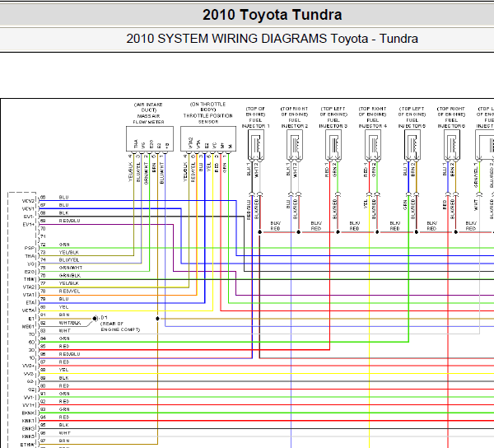Click the pin 69 RED/BLU wire label
This screenshot has width=494, height=448.
[69, 221]
